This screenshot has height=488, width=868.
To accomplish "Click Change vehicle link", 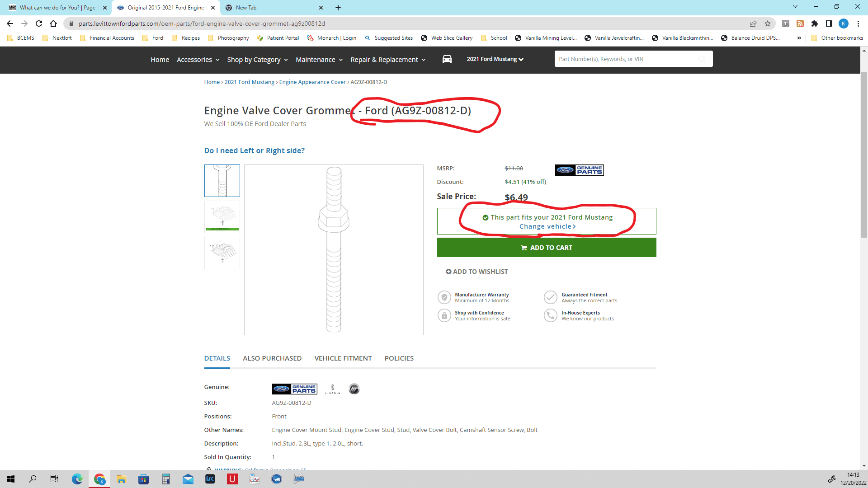I will 547,226.
